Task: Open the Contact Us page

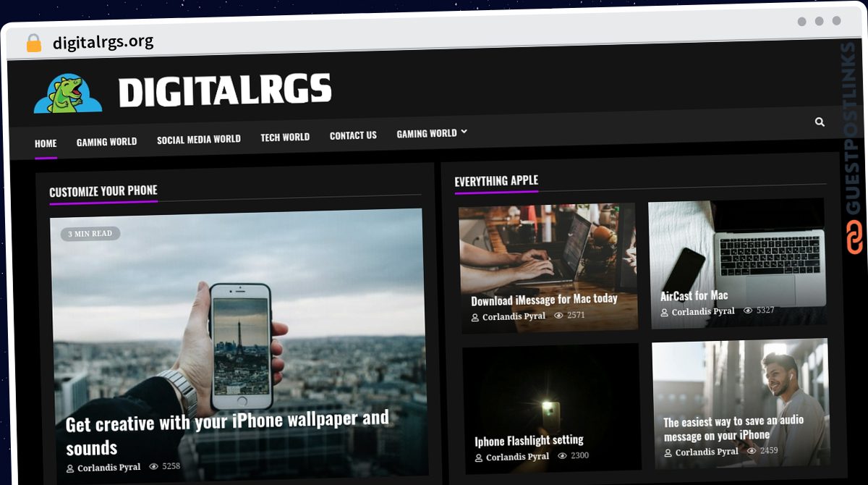Action: 353,135
